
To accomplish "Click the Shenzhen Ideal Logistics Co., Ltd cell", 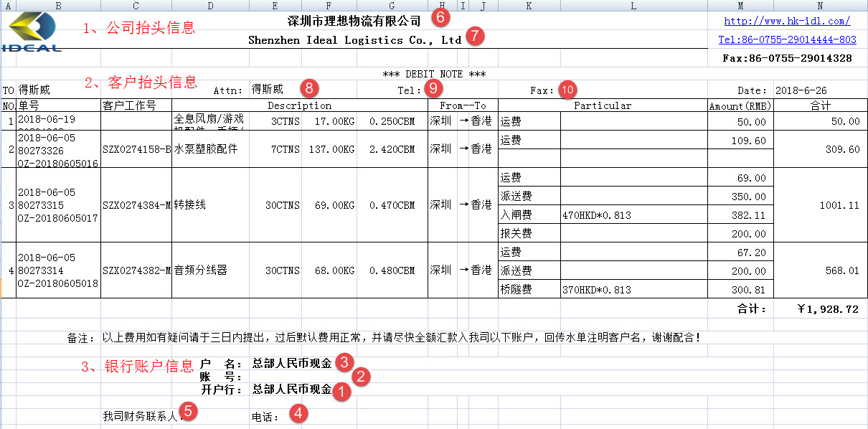I will click(x=354, y=40).
